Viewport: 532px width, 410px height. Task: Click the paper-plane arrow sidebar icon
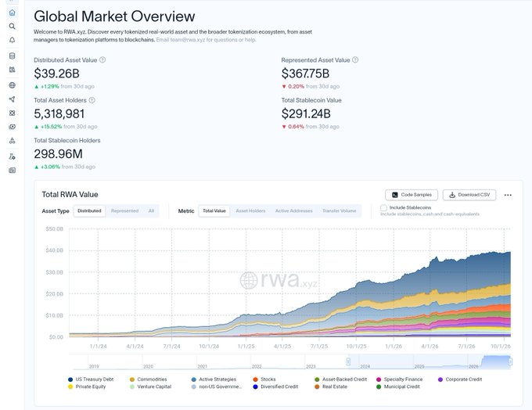(13, 99)
